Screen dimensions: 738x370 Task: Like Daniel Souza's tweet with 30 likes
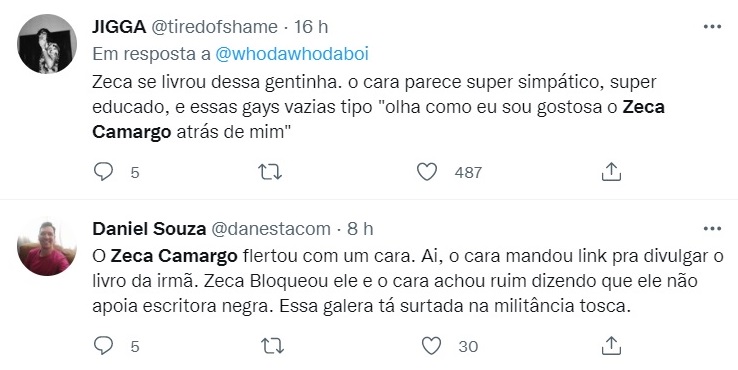tap(431, 346)
